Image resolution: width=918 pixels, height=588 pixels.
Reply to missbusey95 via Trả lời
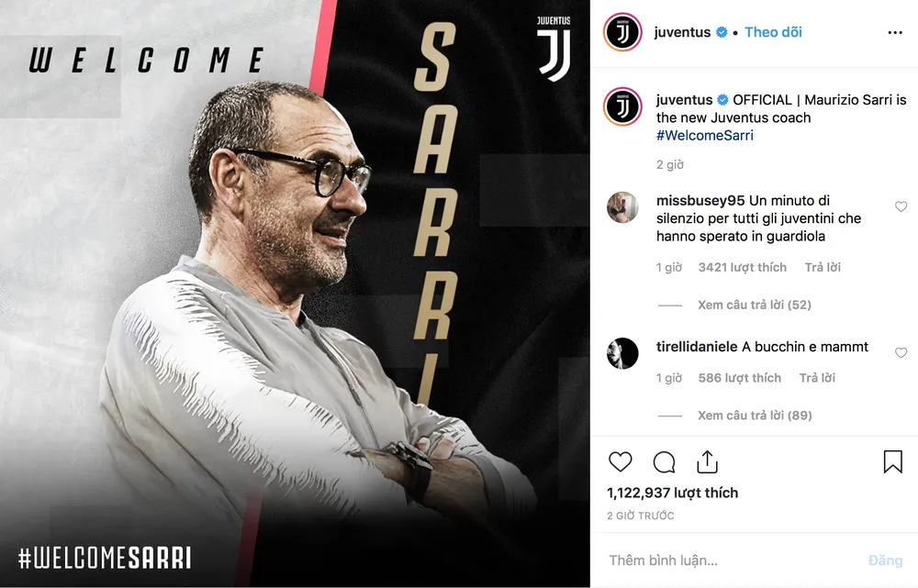pyautogui.click(x=823, y=267)
